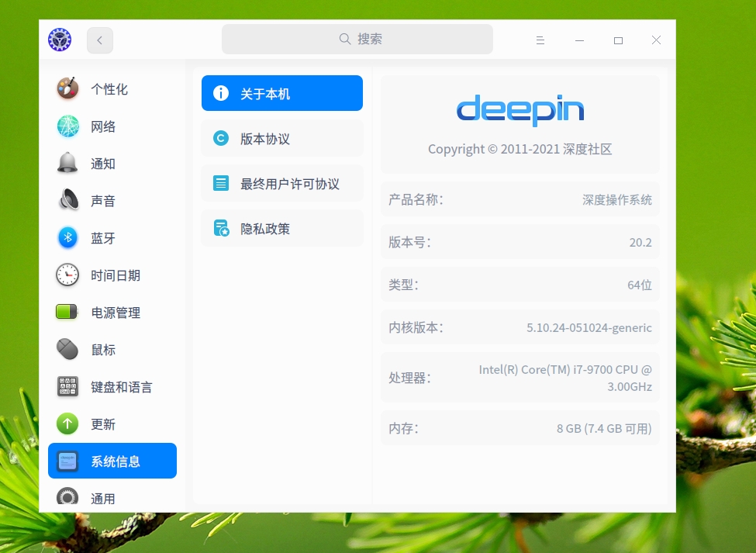Open the 通知 settings section

[112, 164]
